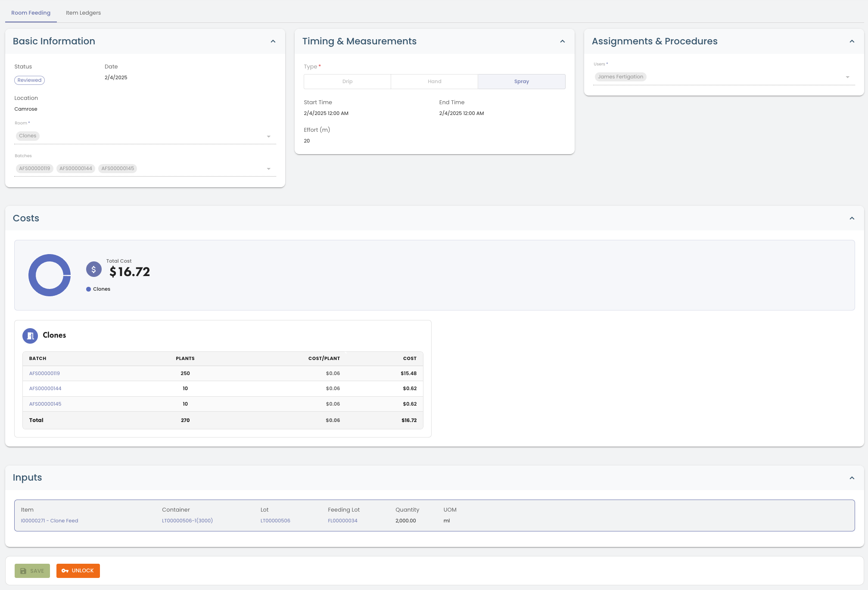Open the Users dropdown arrow
The height and width of the screenshot is (590, 868).
point(847,77)
